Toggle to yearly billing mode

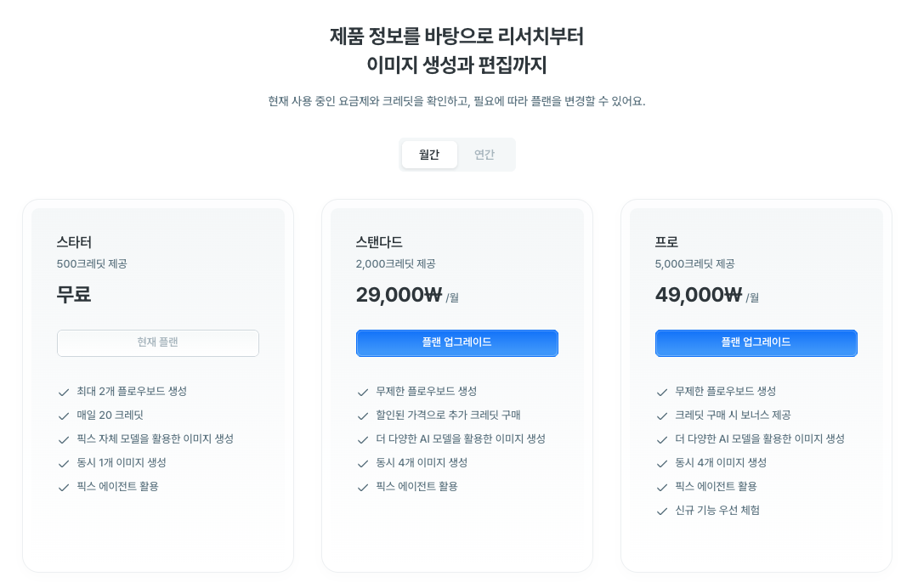click(x=484, y=154)
